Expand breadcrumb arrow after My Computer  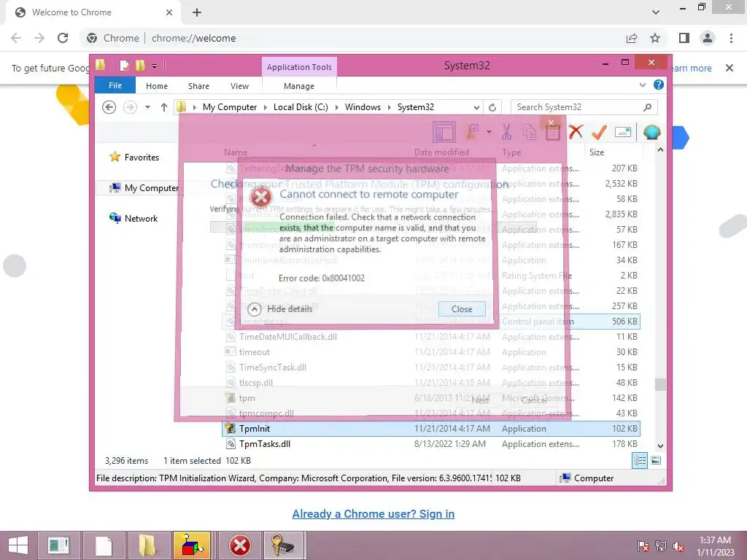click(x=266, y=107)
